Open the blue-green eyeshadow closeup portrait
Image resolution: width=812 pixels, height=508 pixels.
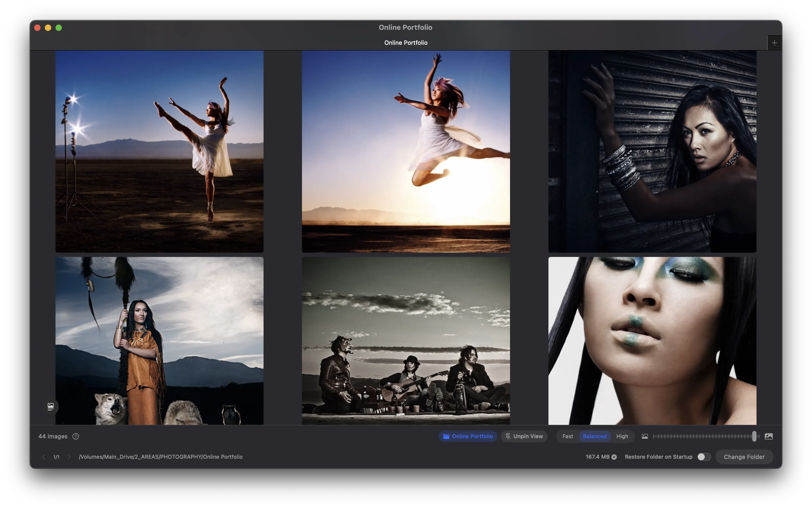[652, 340]
